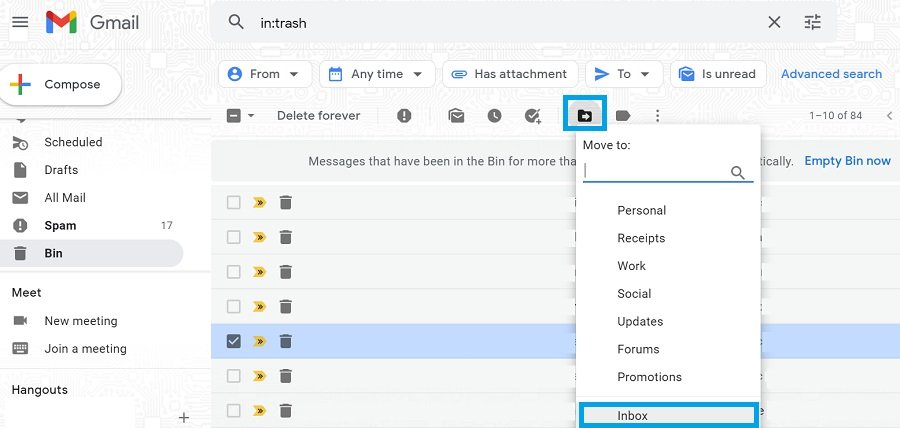This screenshot has height=428, width=900.
Task: Click the Labels tag icon
Action: 623,116
